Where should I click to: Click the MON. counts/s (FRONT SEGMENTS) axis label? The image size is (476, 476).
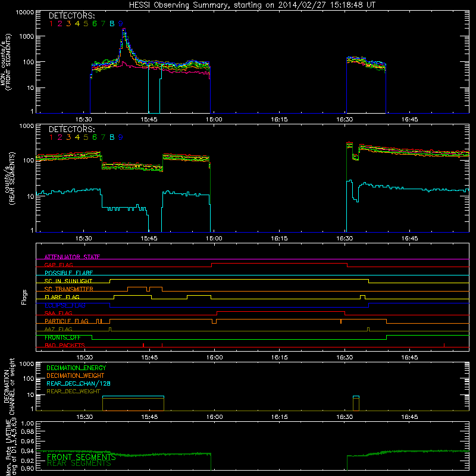pyautogui.click(x=5, y=62)
